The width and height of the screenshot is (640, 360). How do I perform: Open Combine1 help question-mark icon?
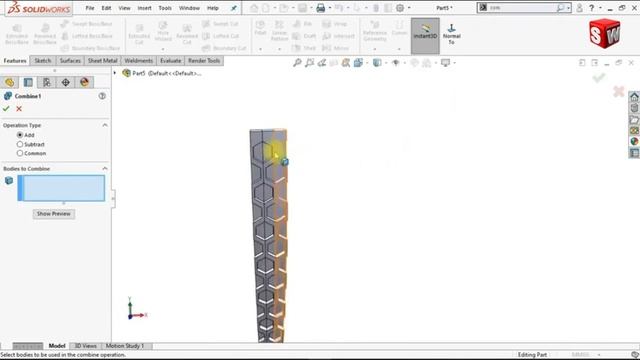[x=102, y=96]
